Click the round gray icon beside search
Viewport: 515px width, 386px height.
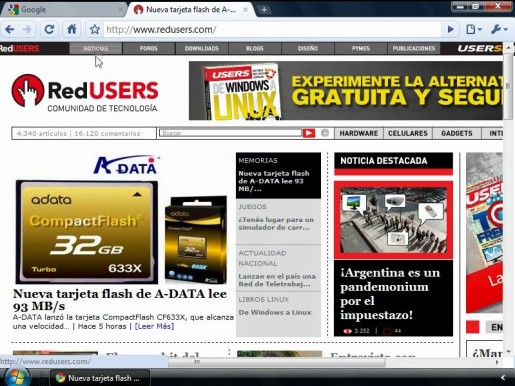pyautogui.click(x=325, y=133)
